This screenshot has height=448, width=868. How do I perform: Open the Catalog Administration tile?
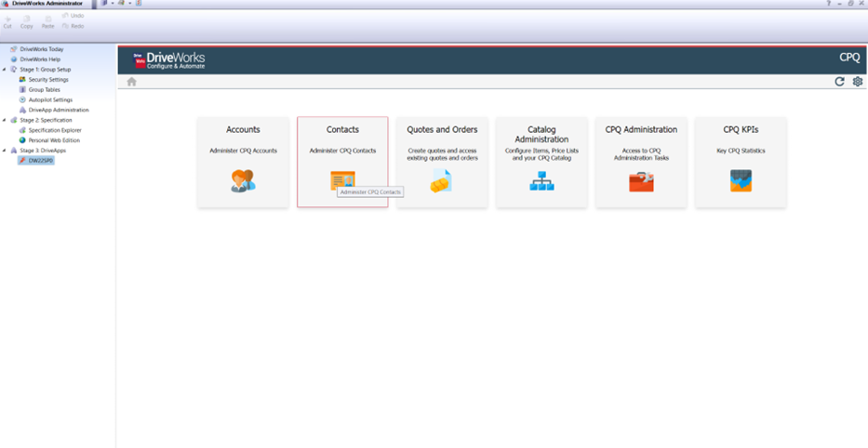click(541, 162)
